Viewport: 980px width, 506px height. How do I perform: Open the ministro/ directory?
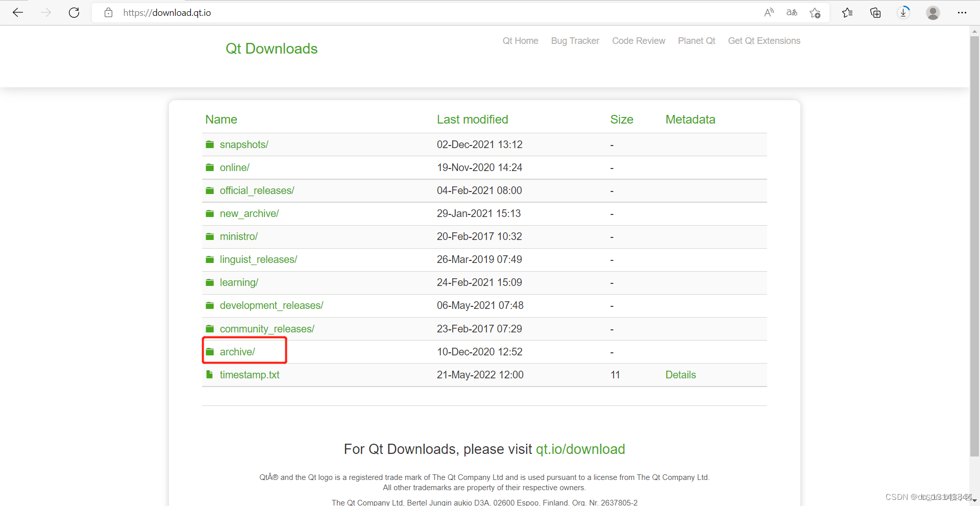tap(239, 236)
